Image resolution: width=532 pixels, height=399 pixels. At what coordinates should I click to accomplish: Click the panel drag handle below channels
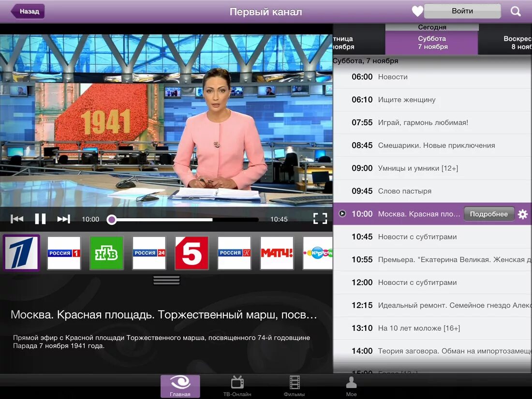coord(166,280)
